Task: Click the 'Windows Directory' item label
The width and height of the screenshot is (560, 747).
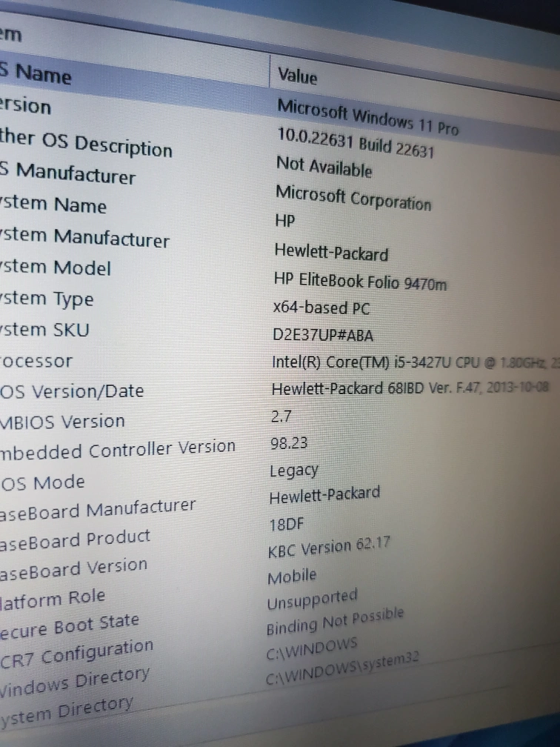Action: click(x=75, y=683)
